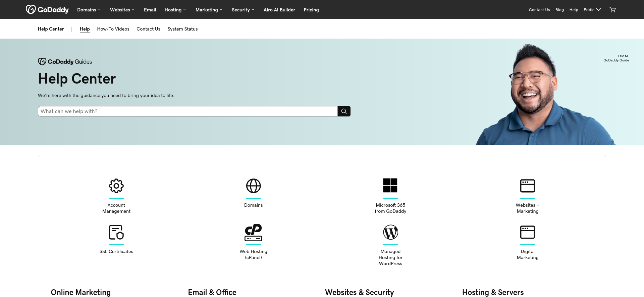Open the Domains globe icon
Viewport: 644px width, 297px height.
(254, 186)
